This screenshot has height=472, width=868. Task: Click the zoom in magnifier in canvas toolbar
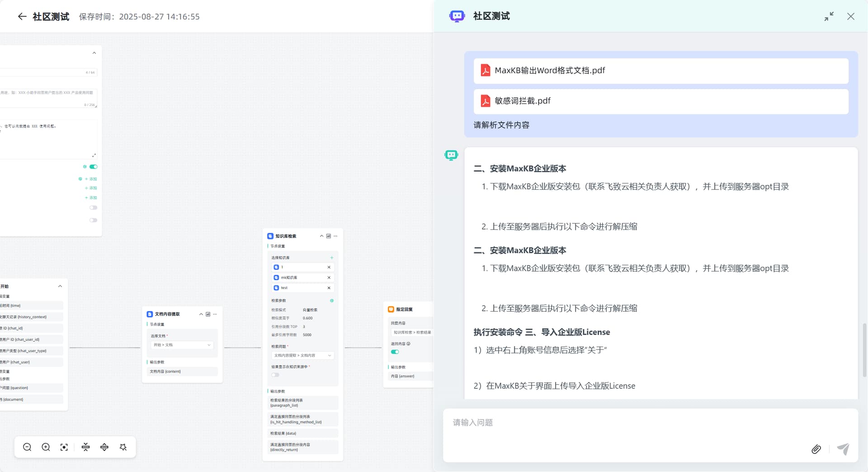click(x=46, y=447)
